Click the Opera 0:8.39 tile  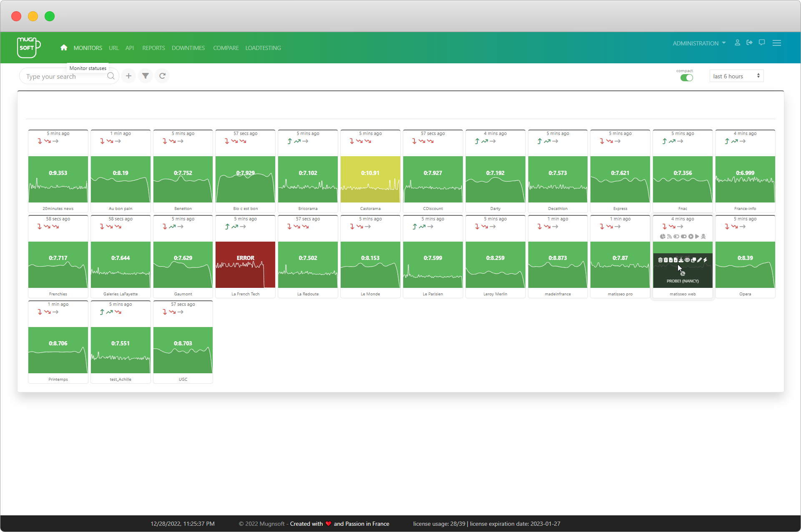click(745, 265)
